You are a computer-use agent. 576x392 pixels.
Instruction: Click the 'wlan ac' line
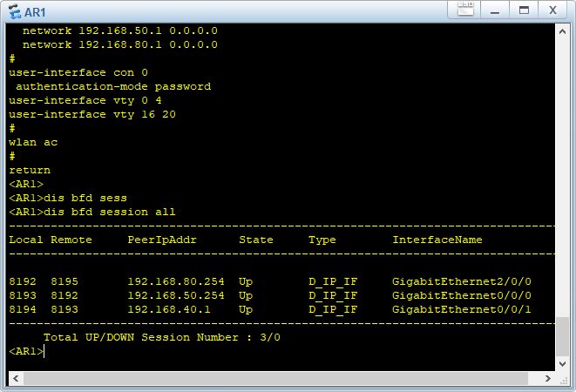click(x=33, y=143)
